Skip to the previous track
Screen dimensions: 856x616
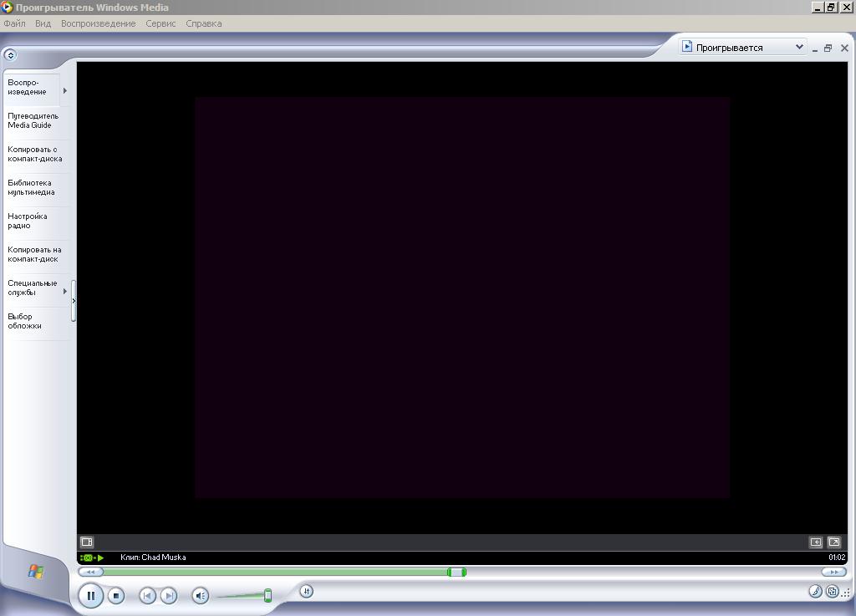[x=147, y=596]
